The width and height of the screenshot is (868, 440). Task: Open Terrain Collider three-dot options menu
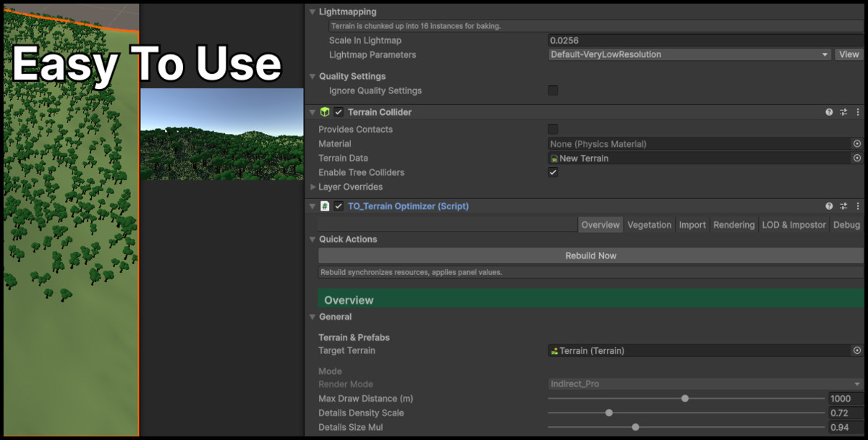tap(858, 112)
